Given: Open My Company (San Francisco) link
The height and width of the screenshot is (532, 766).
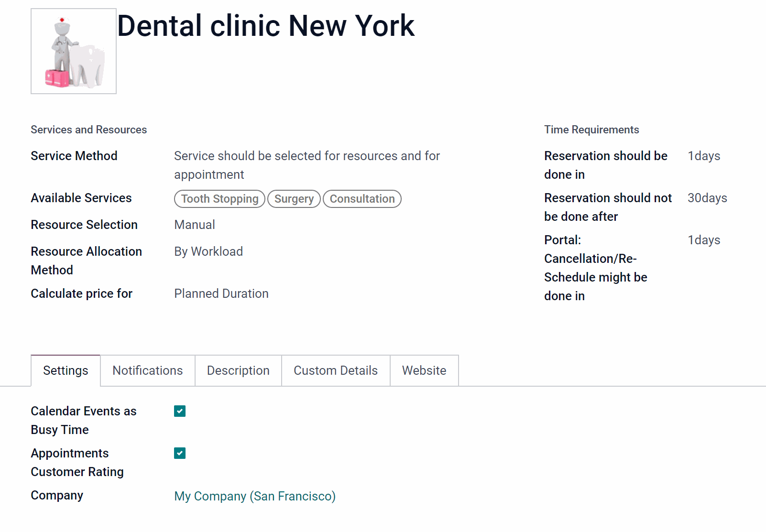Looking at the screenshot, I should pos(255,496).
